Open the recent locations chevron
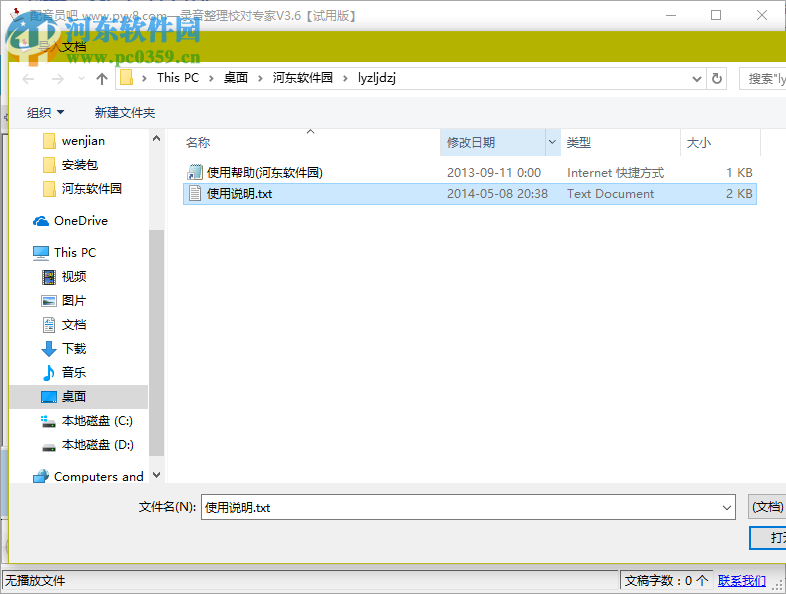The width and height of the screenshot is (786, 594). pyautogui.click(x=81, y=79)
